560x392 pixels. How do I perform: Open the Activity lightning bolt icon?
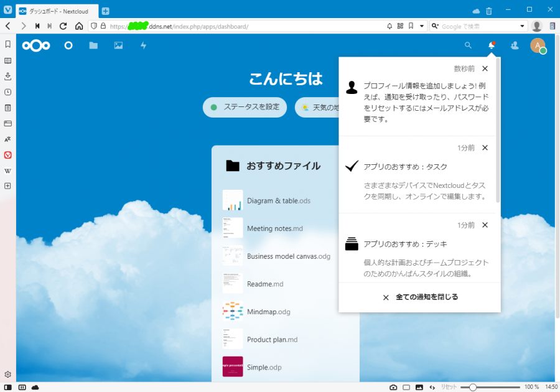[144, 45]
